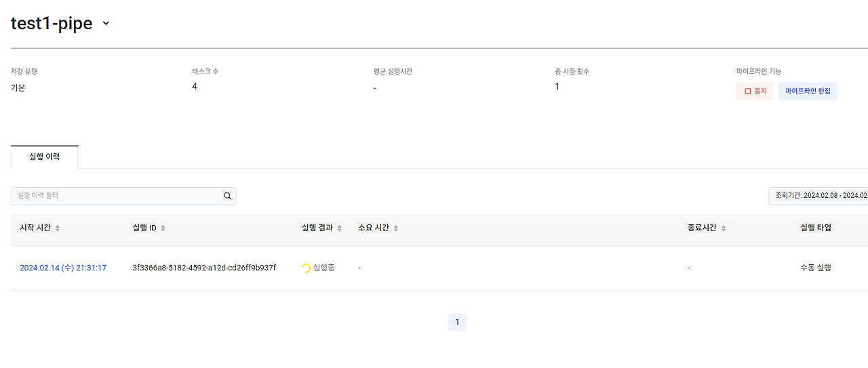This screenshot has width=868, height=368.
Task: Click the 실행중 status text
Action: [x=324, y=268]
